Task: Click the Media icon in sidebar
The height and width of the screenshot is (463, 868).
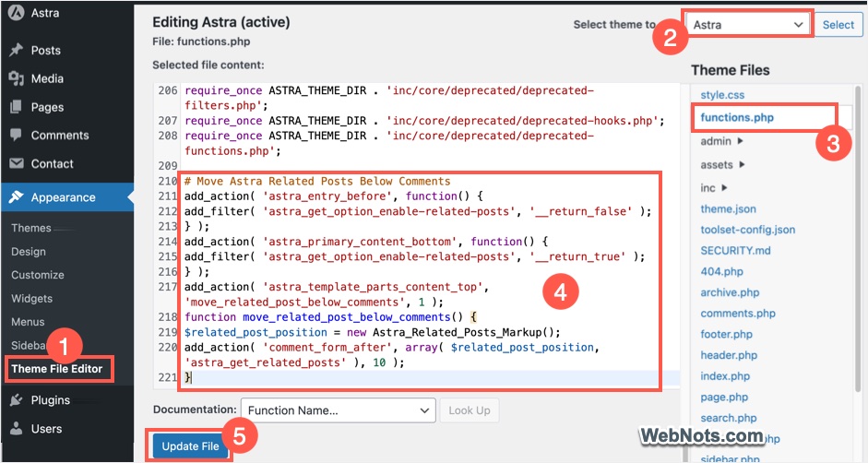Action: click(16, 78)
